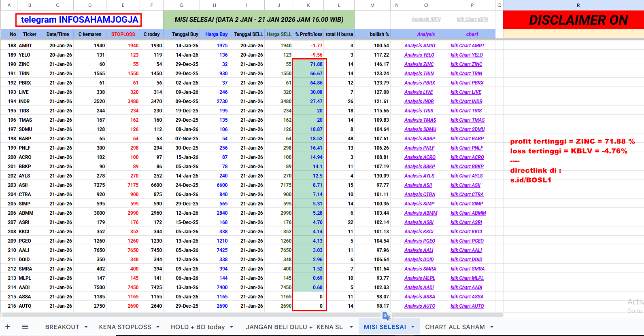The height and width of the screenshot is (336, 644).
Task: Go to the CHART ALL SAHAM sheet
Action: point(455,327)
